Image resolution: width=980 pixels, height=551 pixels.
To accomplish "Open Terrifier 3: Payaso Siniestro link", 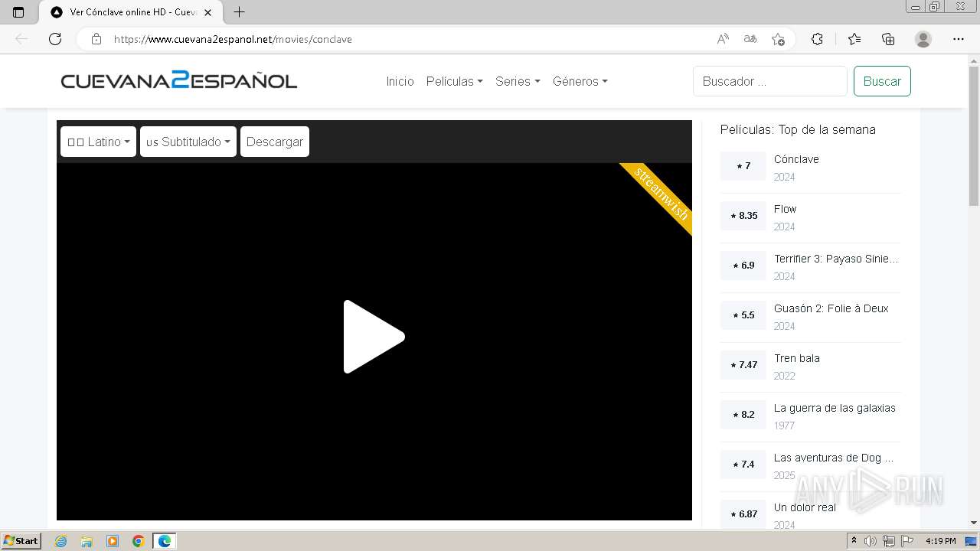I will click(x=836, y=259).
